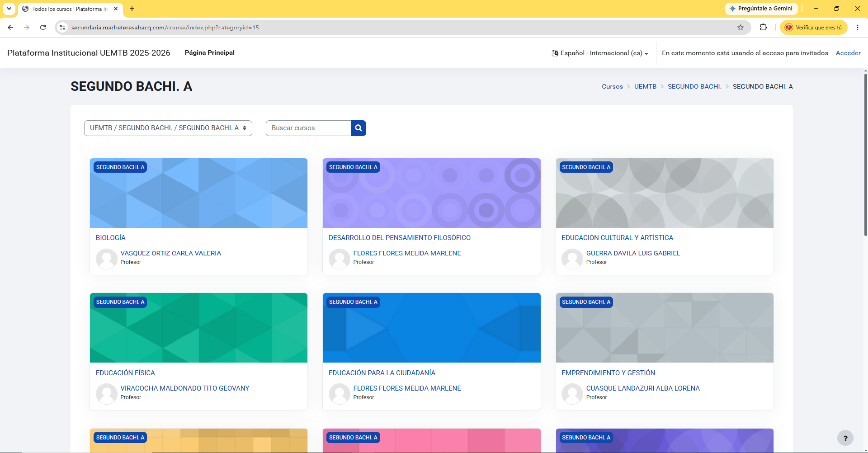Click SEGUNDO BACHI. A badge on Emprendimiento card
The height and width of the screenshot is (453, 868).
(586, 302)
